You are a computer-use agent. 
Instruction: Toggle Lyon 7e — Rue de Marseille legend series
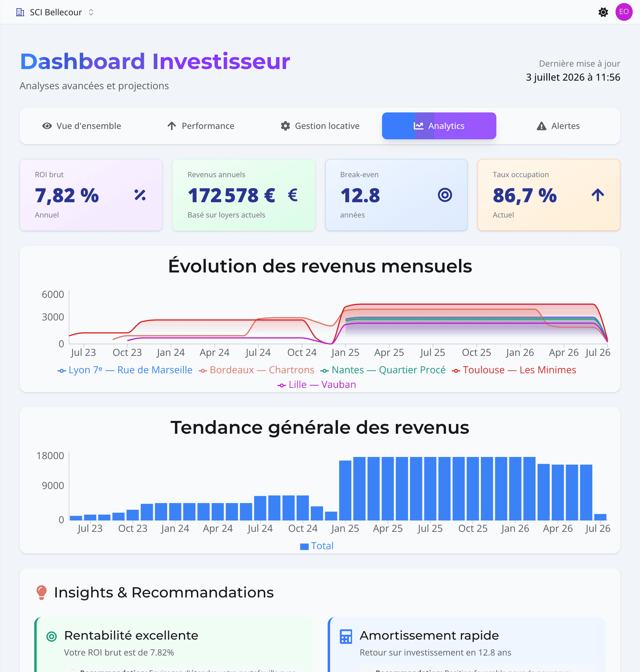click(x=125, y=370)
